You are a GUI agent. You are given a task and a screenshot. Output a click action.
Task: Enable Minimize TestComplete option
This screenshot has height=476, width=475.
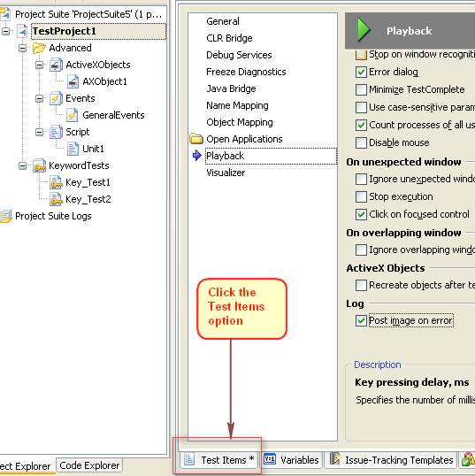pyautogui.click(x=361, y=90)
